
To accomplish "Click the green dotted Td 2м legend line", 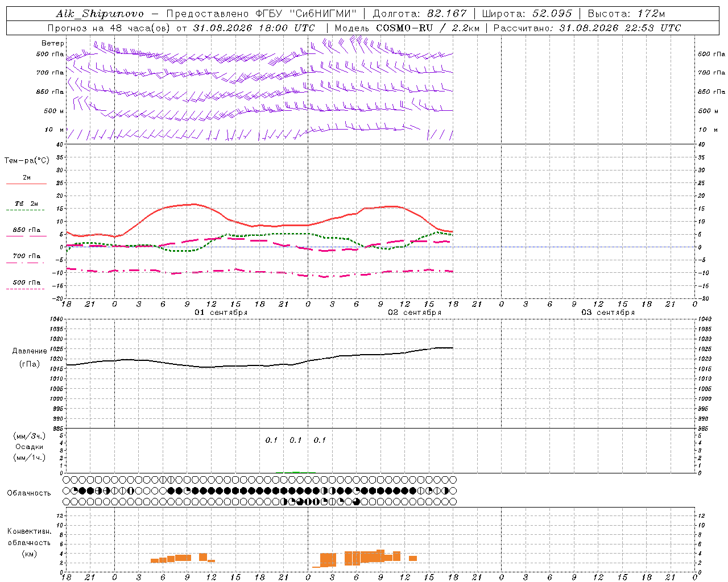I will [x=25, y=210].
